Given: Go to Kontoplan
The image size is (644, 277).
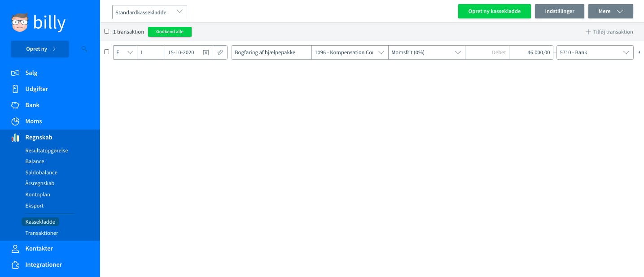Looking at the screenshot, I should [x=38, y=195].
